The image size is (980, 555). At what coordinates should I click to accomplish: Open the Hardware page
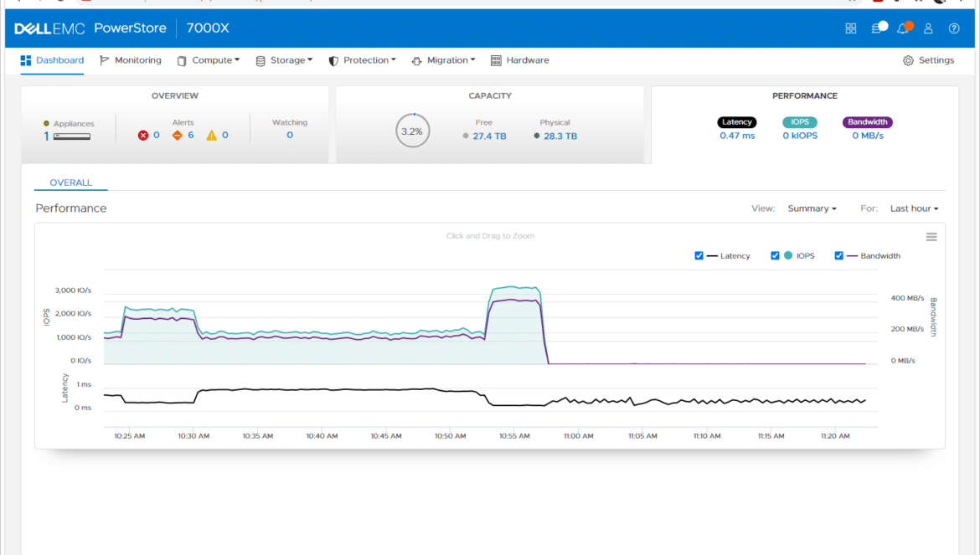coord(520,60)
